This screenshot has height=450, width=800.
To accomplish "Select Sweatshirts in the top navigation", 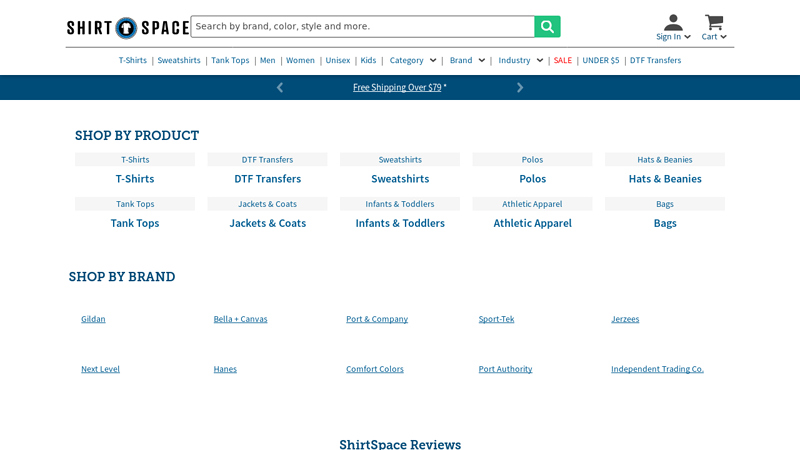I will point(179,61).
